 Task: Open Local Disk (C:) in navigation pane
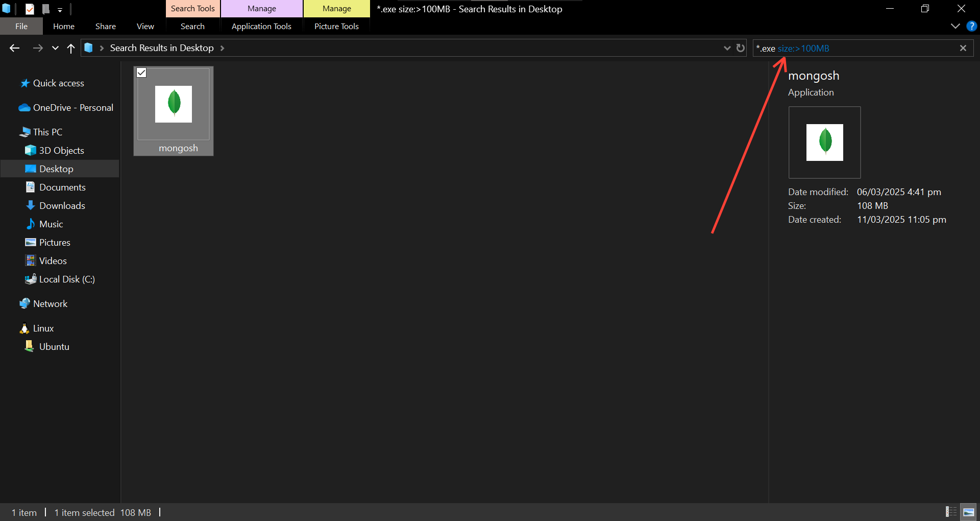[67, 279]
